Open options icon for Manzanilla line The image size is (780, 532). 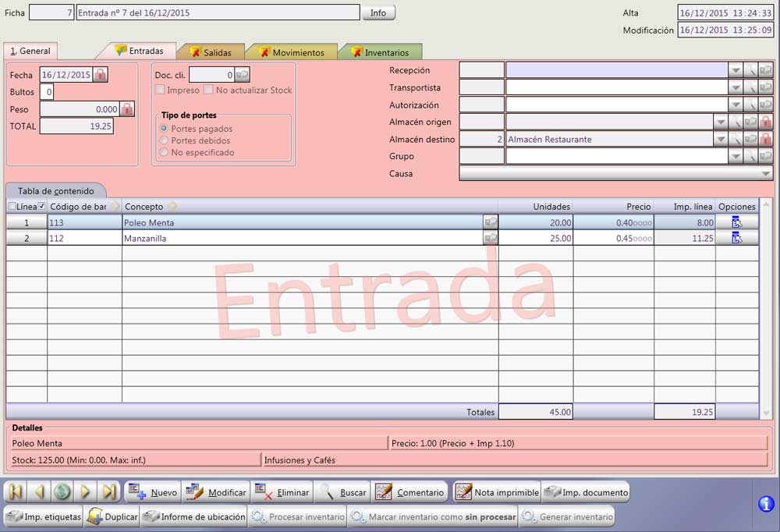736,238
